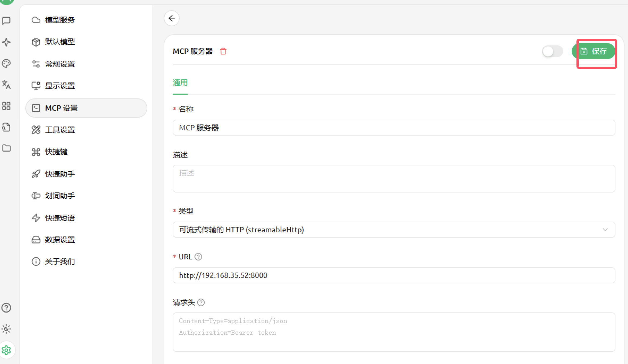Open 模型服务 settings menu item
The width and height of the screenshot is (628, 364).
[60, 20]
